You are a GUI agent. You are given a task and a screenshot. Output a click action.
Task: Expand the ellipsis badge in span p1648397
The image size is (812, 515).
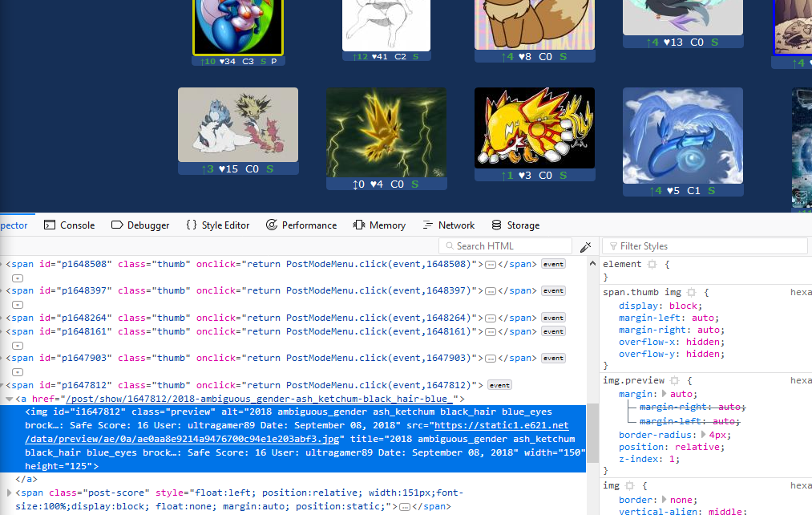click(491, 291)
